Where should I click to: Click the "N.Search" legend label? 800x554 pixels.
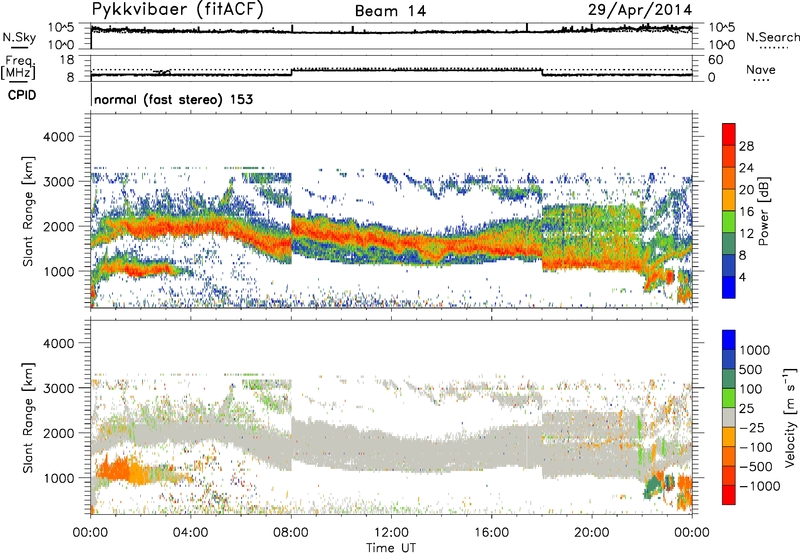pyautogui.click(x=772, y=37)
